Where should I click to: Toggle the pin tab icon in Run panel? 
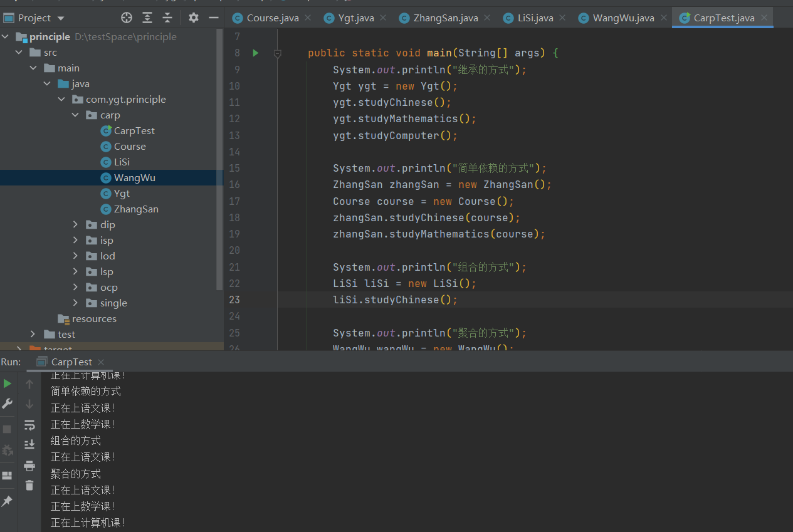click(x=8, y=501)
